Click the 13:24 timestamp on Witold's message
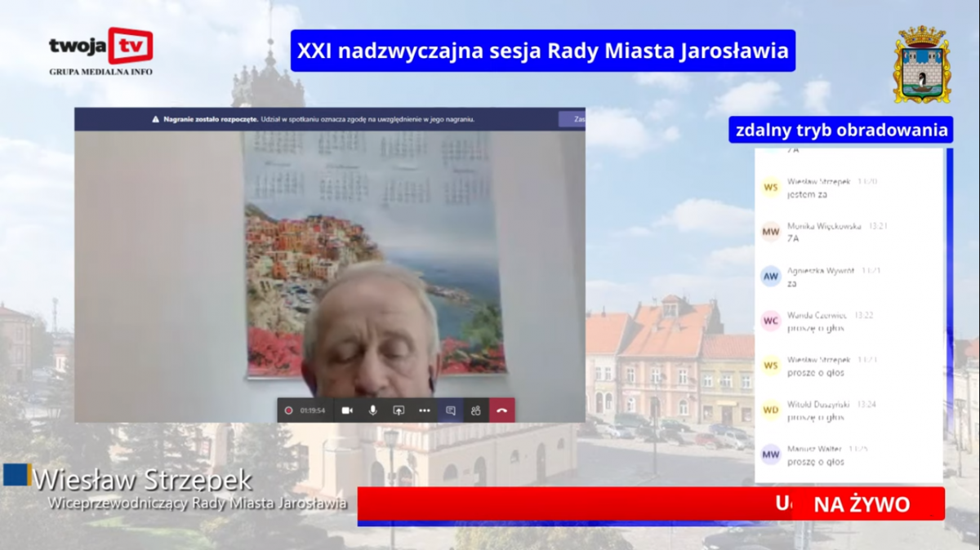The image size is (980, 550). [x=867, y=404]
